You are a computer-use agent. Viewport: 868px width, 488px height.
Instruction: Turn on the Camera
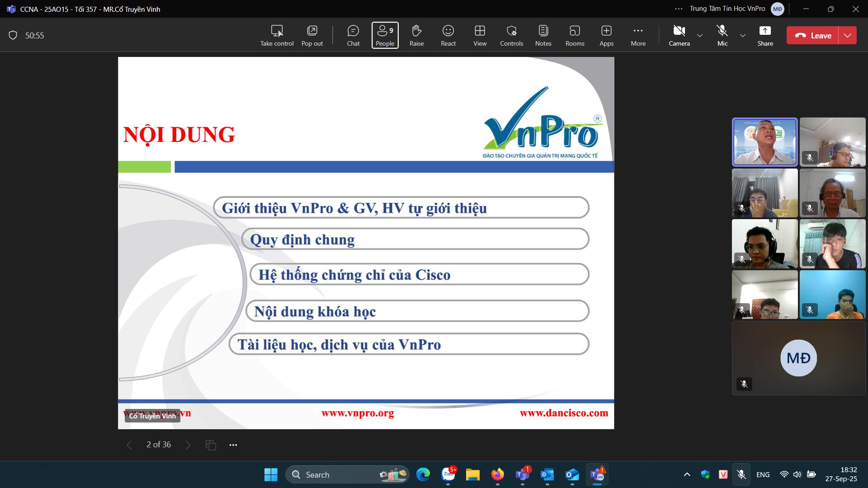pyautogui.click(x=679, y=35)
